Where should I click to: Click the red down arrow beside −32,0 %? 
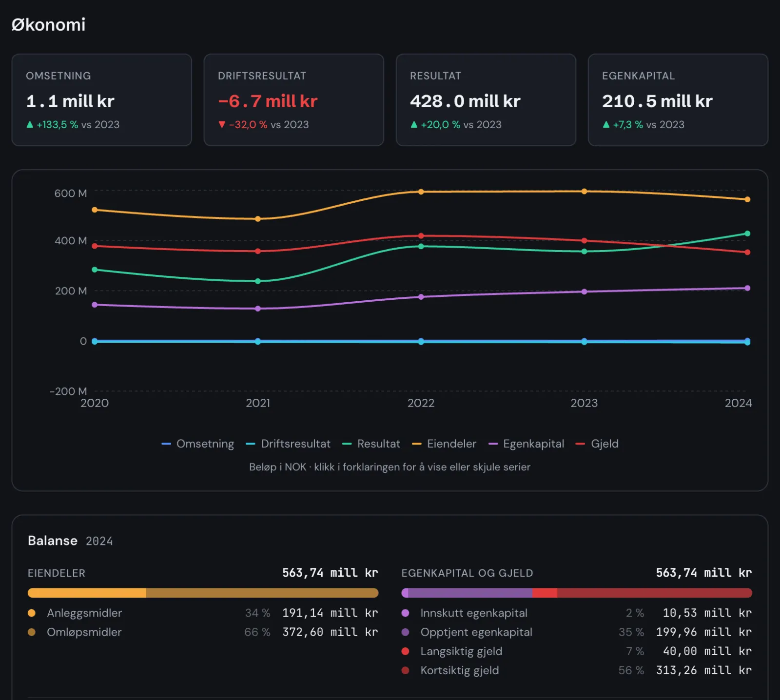tap(222, 124)
